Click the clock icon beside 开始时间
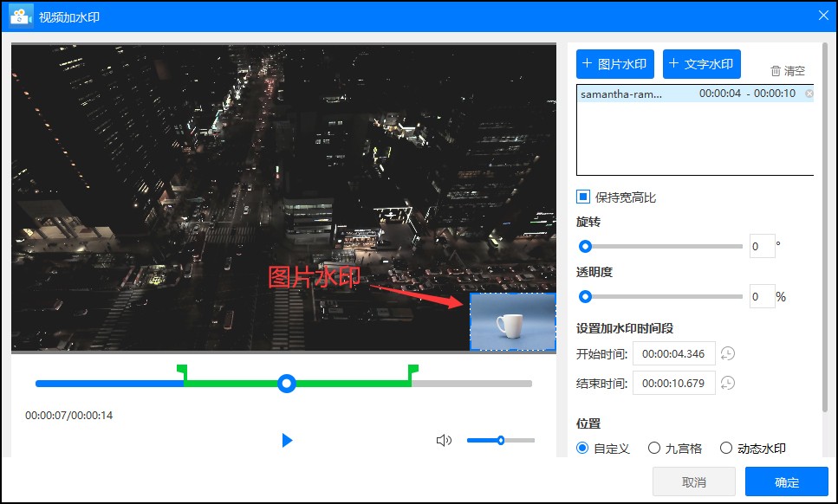838x504 pixels. click(728, 353)
